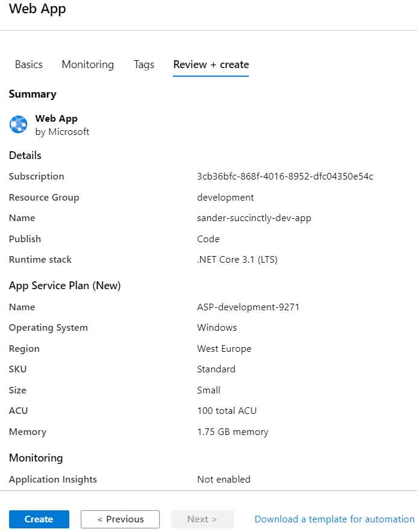Click the development Resource Group value
The image size is (417, 532).
click(225, 197)
